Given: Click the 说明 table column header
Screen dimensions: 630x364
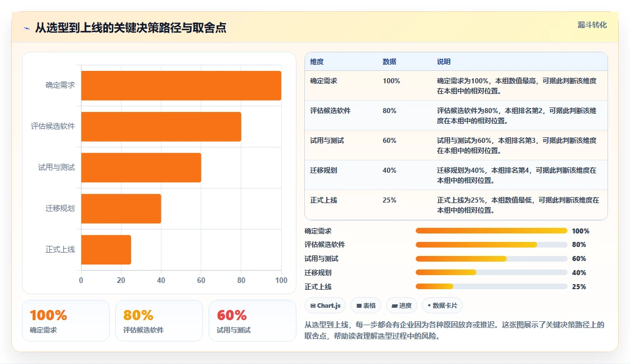Looking at the screenshot, I should pyautogui.click(x=444, y=61).
